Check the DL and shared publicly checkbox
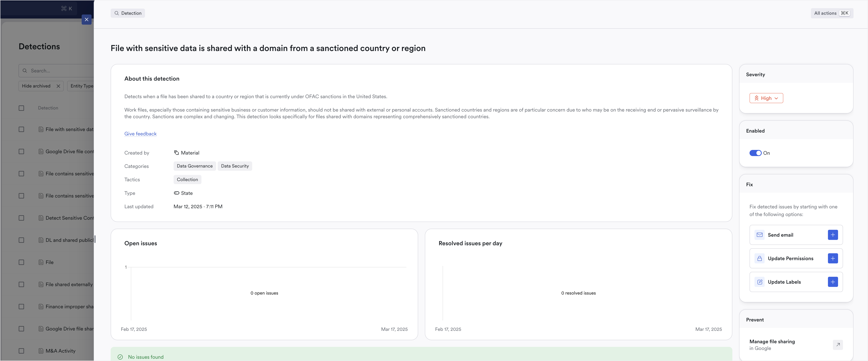Screen dimensions: 868x361 pos(22,240)
